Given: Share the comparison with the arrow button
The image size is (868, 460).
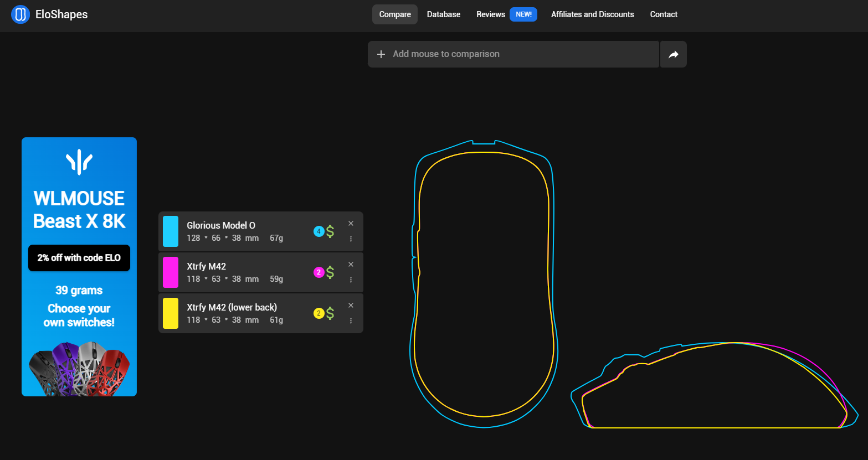Looking at the screenshot, I should click(674, 54).
